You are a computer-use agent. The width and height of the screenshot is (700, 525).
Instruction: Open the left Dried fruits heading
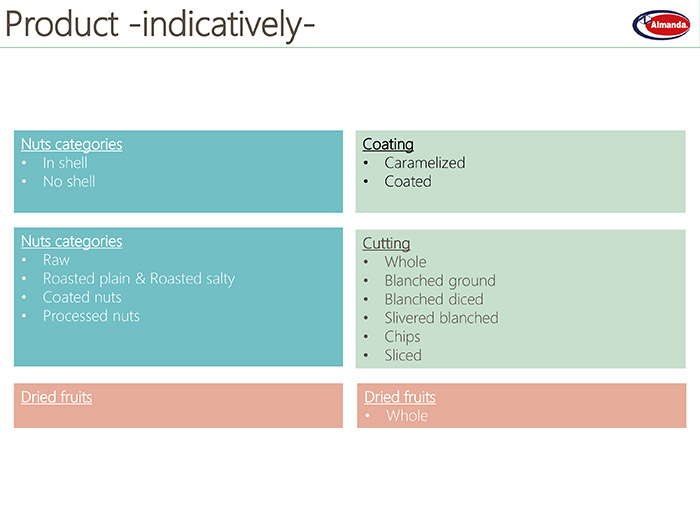click(57, 397)
